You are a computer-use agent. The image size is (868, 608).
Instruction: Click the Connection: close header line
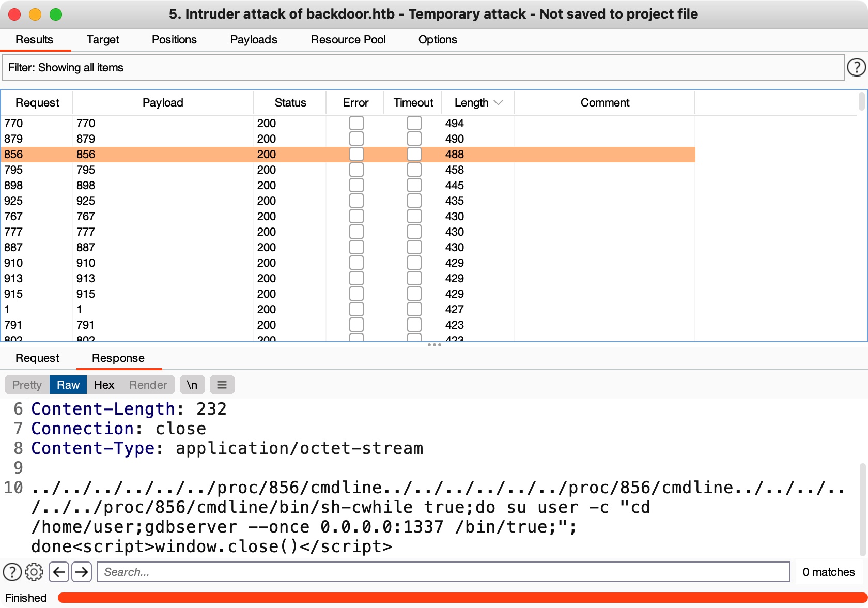pos(118,429)
